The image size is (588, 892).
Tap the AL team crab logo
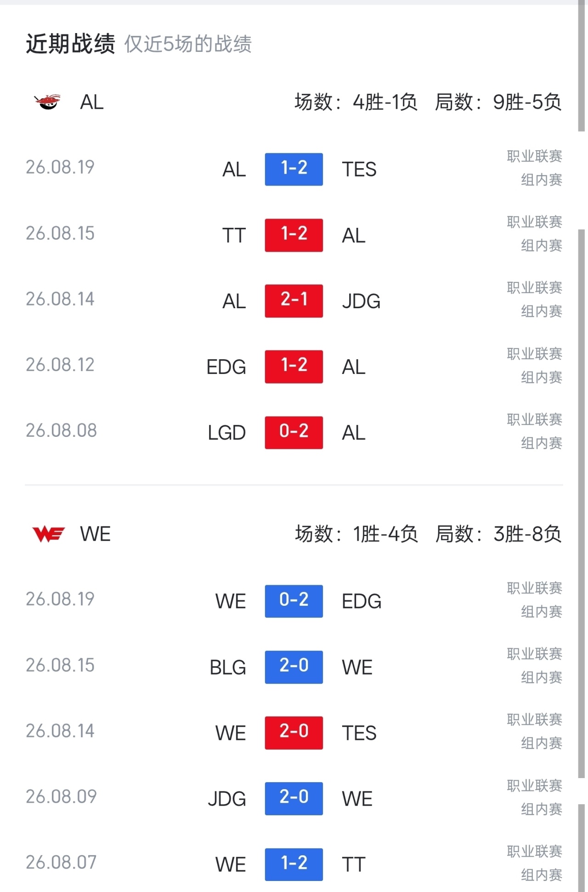[47, 102]
